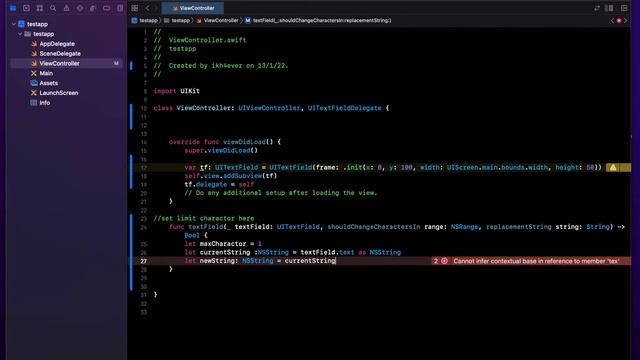
Task: Click the '//set limit charactor here' comment
Action: pyautogui.click(x=204, y=218)
